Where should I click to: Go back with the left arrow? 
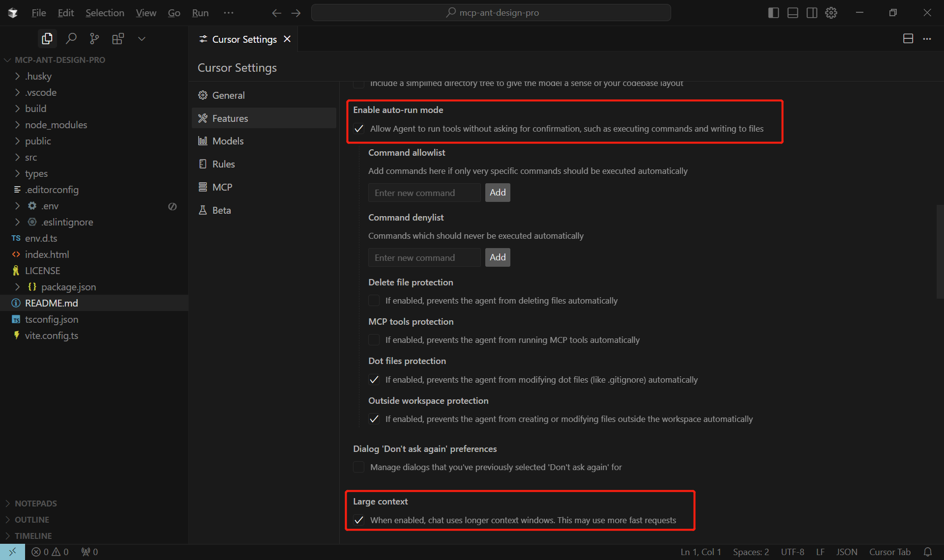coord(276,13)
